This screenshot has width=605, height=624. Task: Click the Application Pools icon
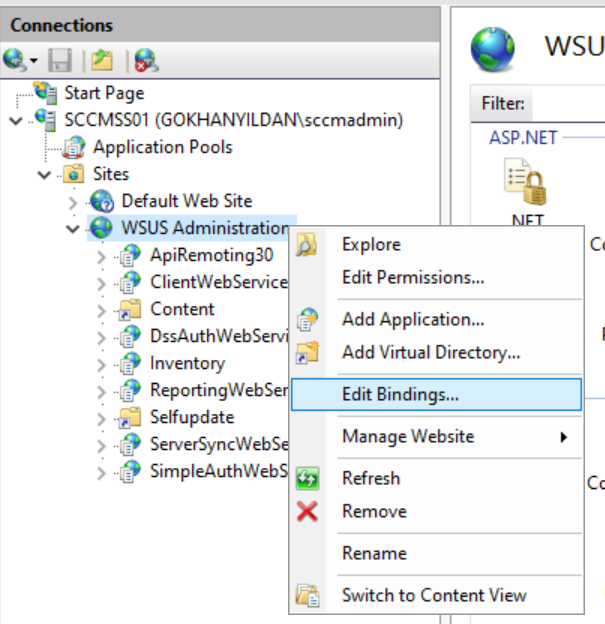[74, 147]
